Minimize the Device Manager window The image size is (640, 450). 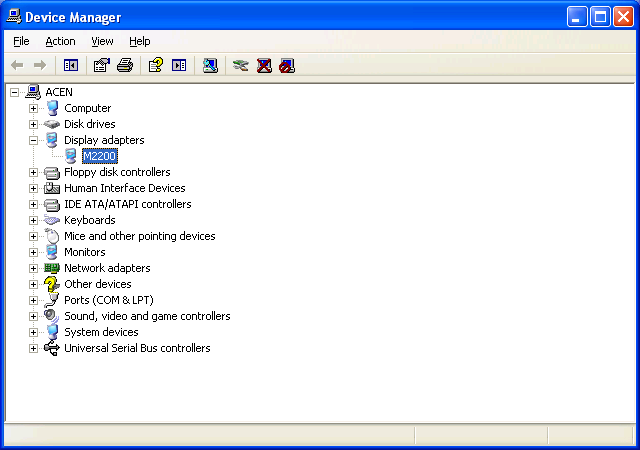coord(577,17)
